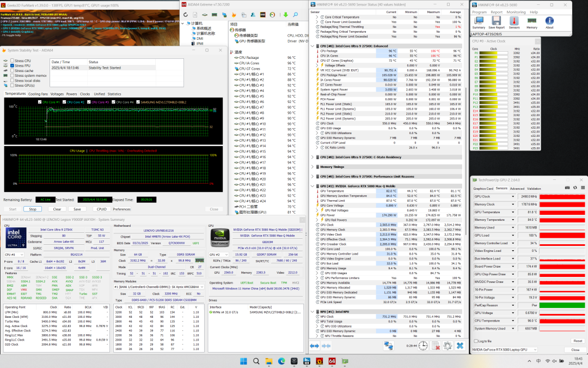Screen dimensions: 588x368
Task: Click the Reset button in GPU-Z
Action: (x=578, y=341)
